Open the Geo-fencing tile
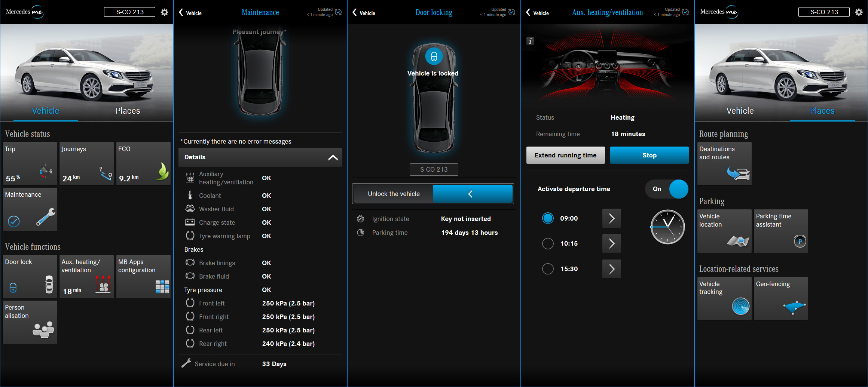 point(781,298)
